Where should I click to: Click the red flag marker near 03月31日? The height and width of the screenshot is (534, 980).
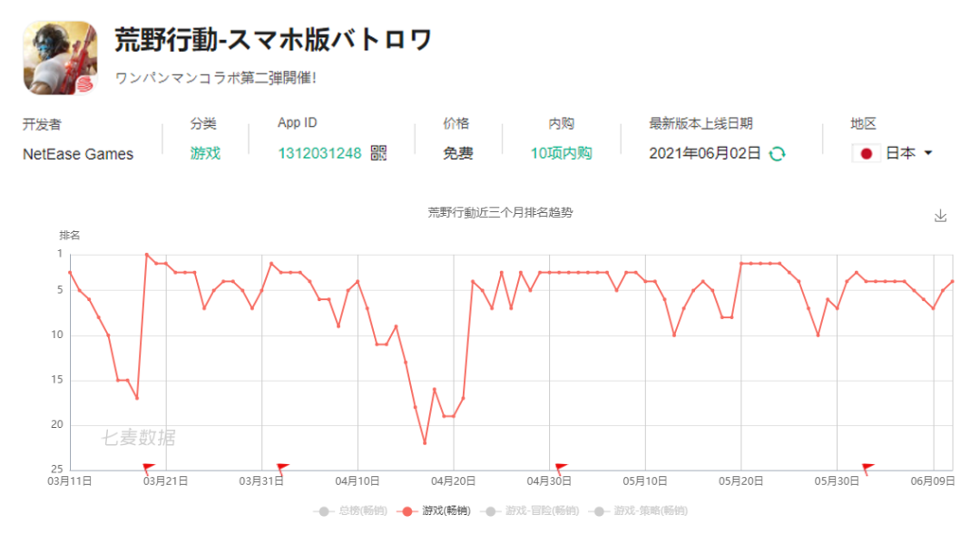[282, 469]
